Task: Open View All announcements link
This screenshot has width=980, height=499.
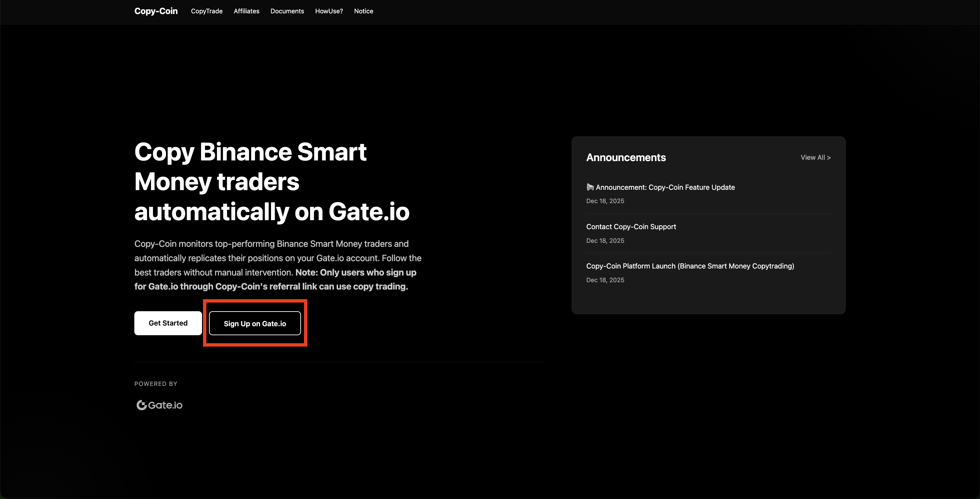Action: point(816,157)
